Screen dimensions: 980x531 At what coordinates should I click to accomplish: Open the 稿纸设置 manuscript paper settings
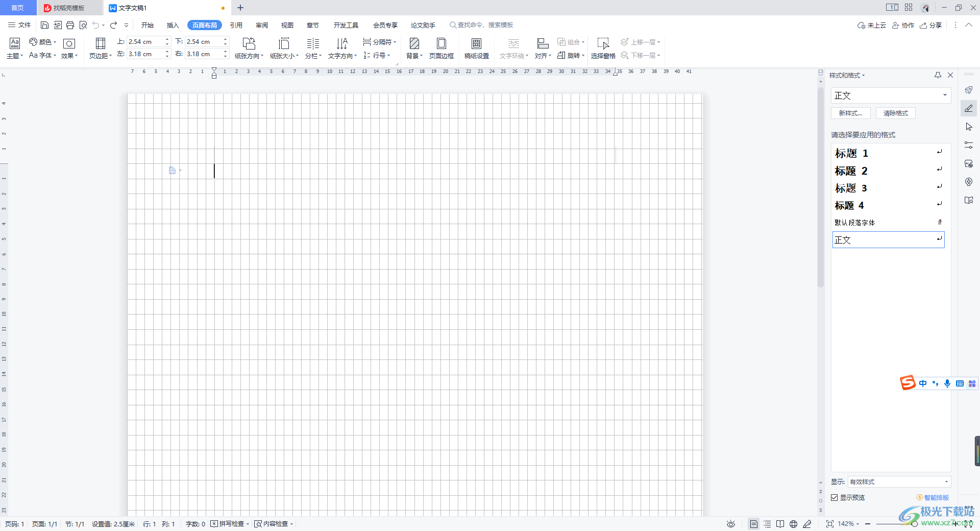477,49
